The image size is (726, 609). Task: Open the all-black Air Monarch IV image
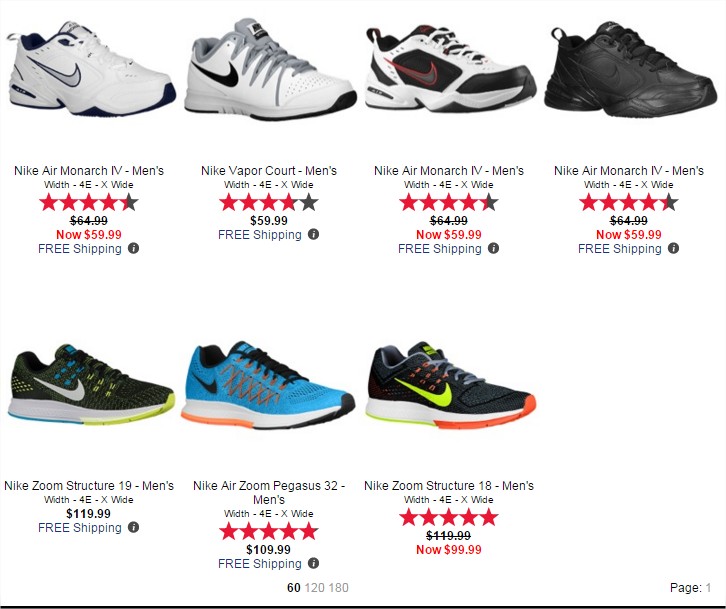click(630, 68)
